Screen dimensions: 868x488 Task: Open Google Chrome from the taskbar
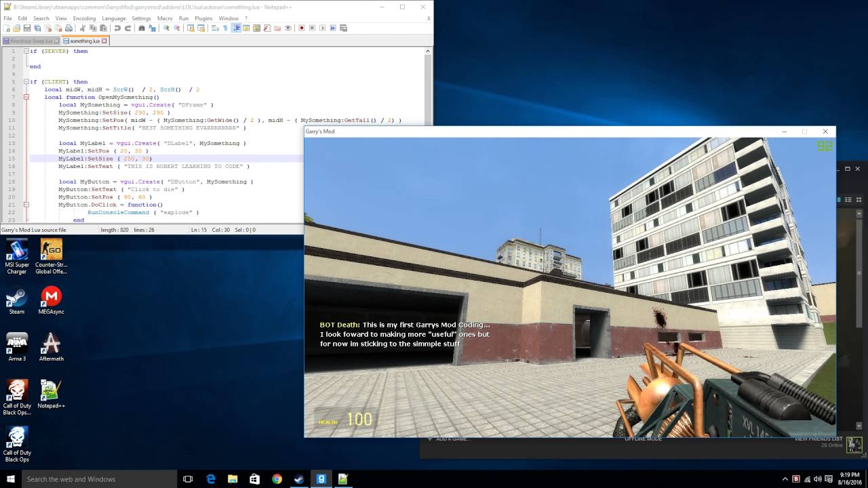pos(277,479)
